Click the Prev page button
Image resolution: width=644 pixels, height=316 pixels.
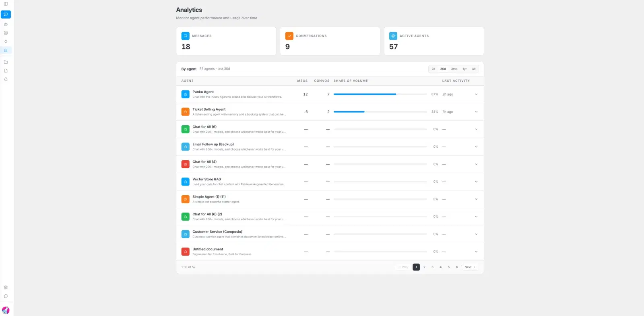[403, 267]
